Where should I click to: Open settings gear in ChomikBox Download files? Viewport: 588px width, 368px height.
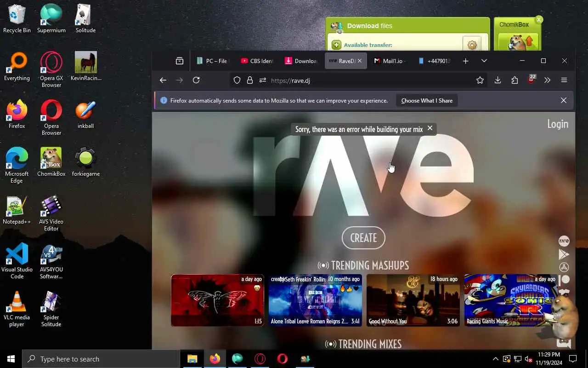point(472,45)
